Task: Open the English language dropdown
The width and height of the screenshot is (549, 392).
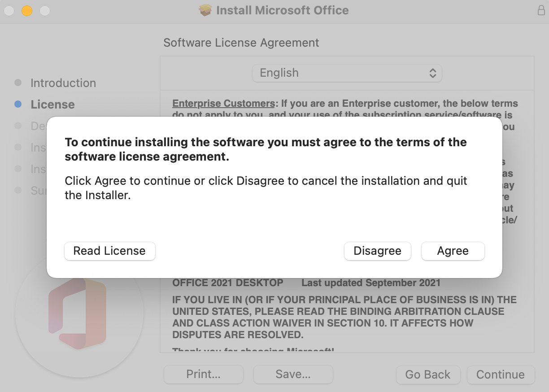Action: click(347, 73)
